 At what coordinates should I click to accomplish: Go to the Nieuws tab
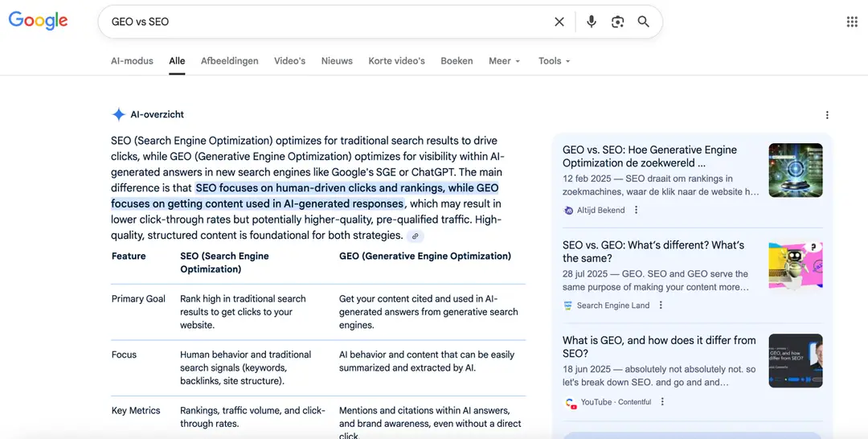point(337,61)
